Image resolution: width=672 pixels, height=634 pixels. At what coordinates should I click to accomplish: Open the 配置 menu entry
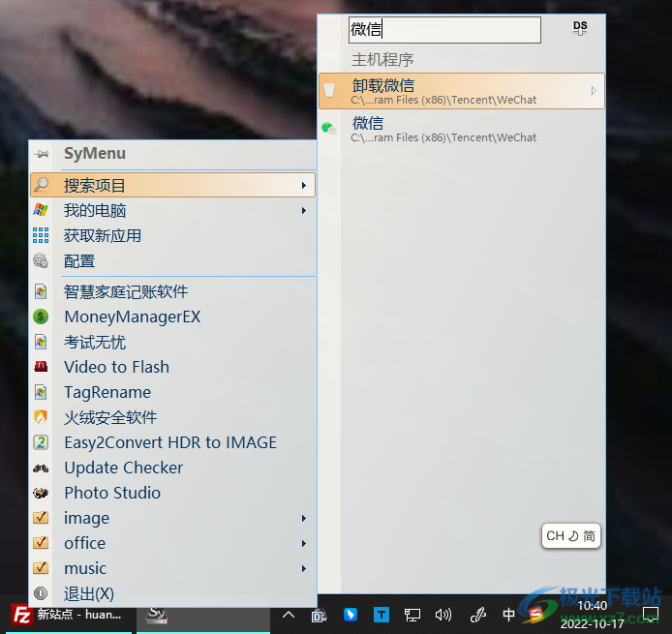point(173,261)
